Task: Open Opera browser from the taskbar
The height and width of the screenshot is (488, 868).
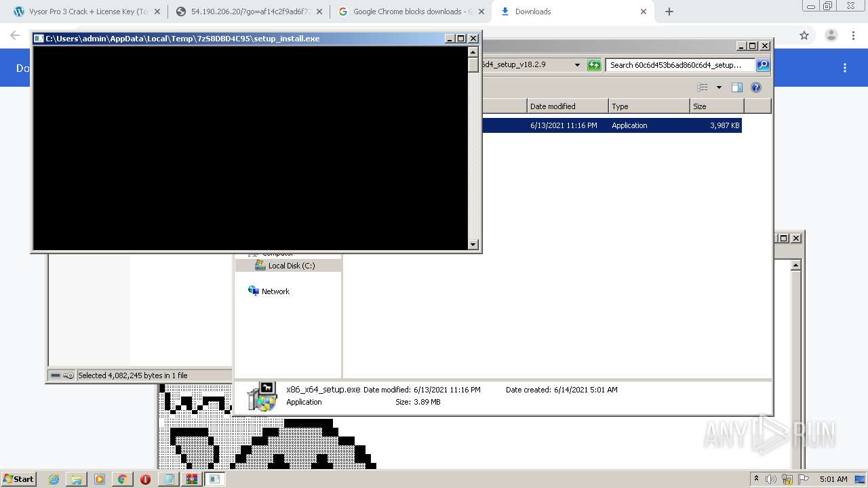Action: 145,479
